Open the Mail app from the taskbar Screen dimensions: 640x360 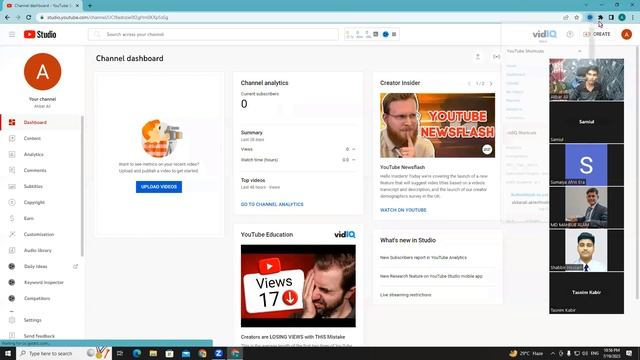(186, 353)
